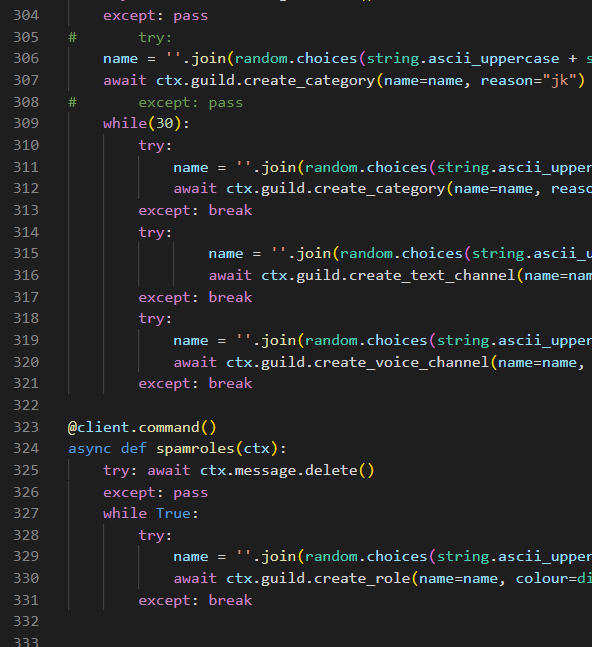Image resolution: width=592 pixels, height=647 pixels.
Task: Click 'ctx.message.delete()' on line 325
Action: pyautogui.click(x=287, y=470)
